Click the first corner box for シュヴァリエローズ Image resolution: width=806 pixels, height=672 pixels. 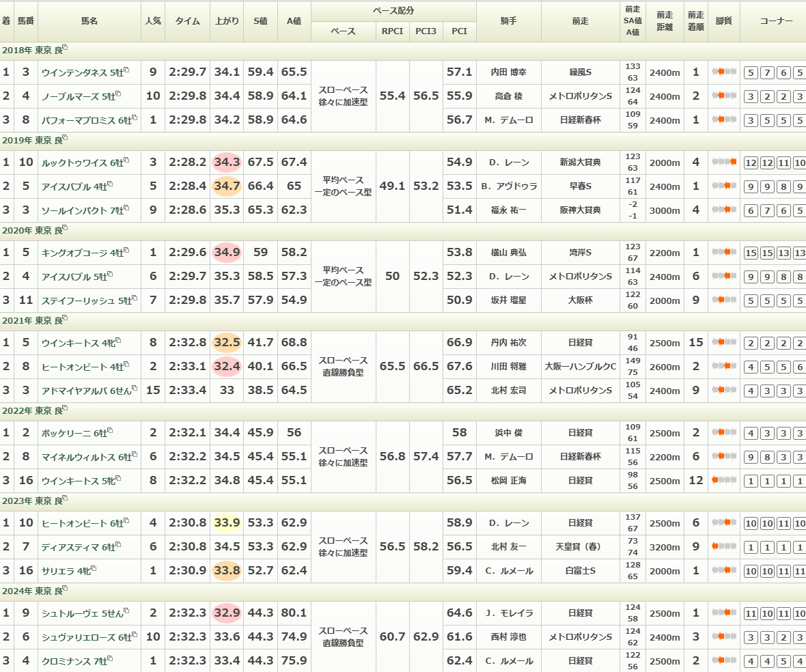[750, 637]
